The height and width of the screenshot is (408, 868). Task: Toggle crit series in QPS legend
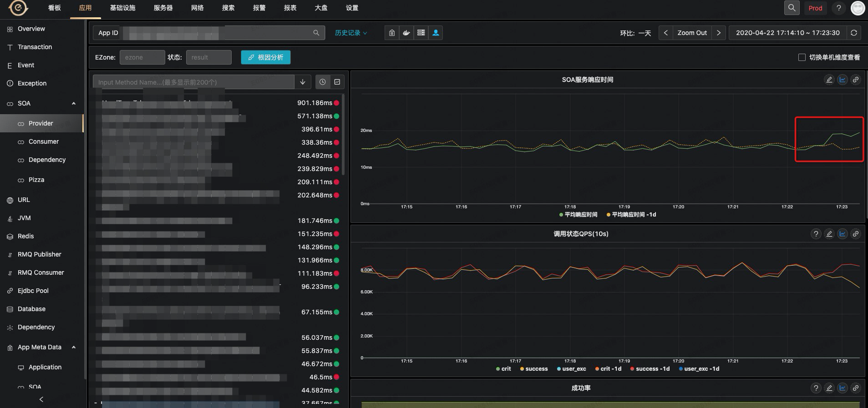503,369
